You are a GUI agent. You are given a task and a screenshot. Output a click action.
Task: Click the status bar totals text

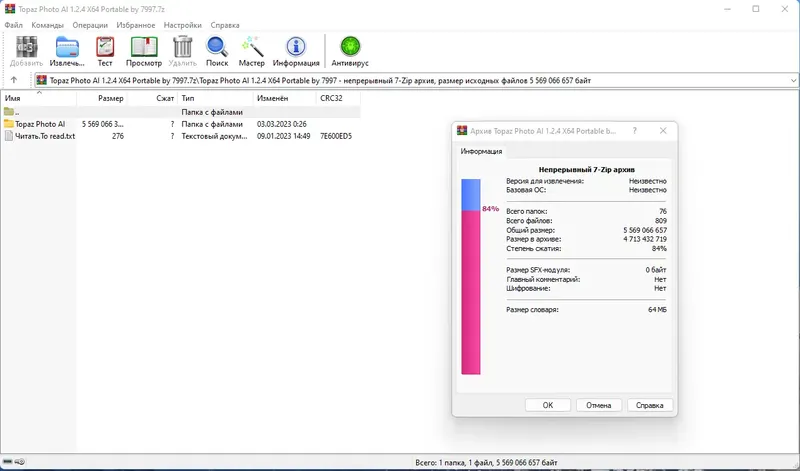click(x=486, y=462)
